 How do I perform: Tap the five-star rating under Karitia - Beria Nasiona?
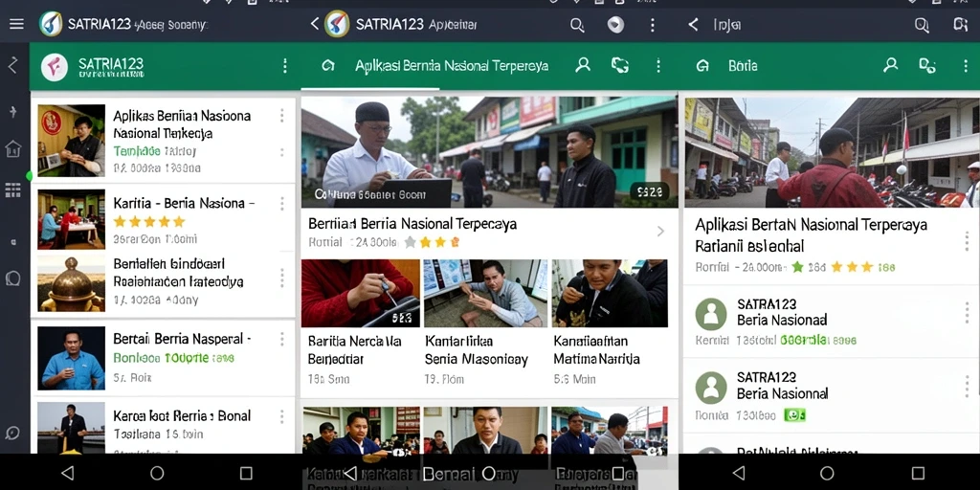149,221
